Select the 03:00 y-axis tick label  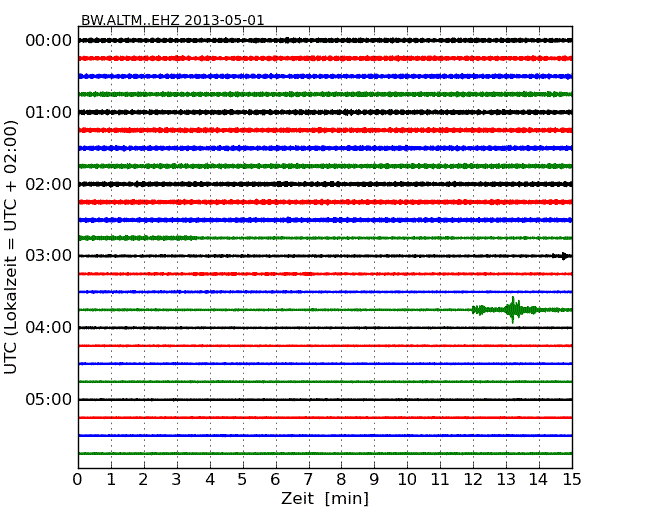49,256
